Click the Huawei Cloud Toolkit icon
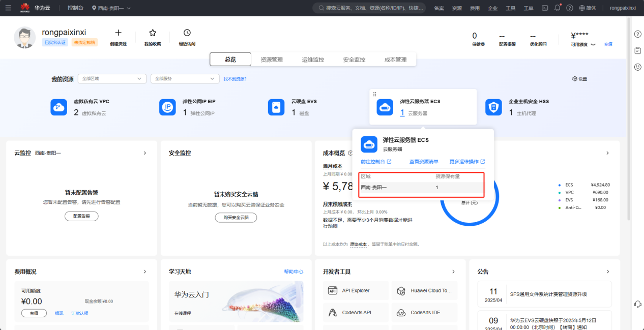The width and height of the screenshot is (644, 330). click(401, 291)
